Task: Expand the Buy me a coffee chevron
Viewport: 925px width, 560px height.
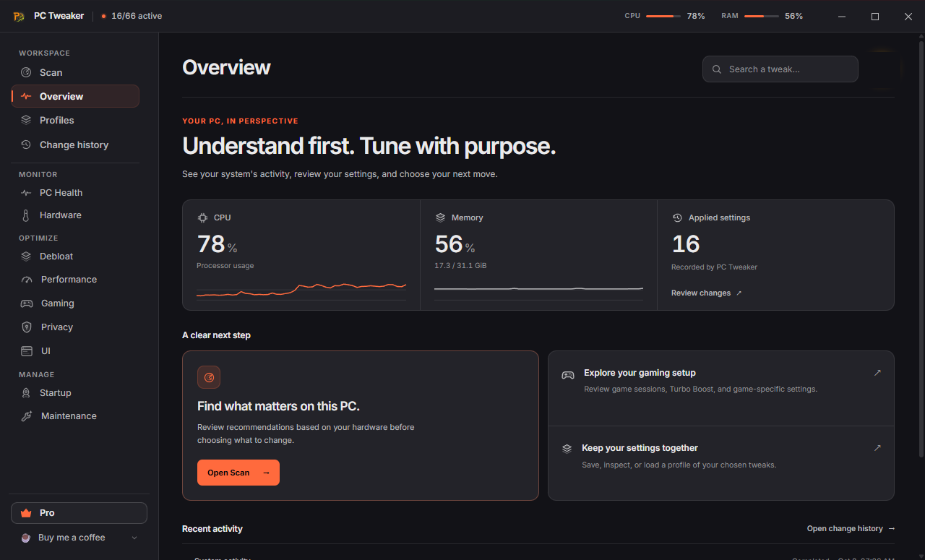Action: coord(134,538)
